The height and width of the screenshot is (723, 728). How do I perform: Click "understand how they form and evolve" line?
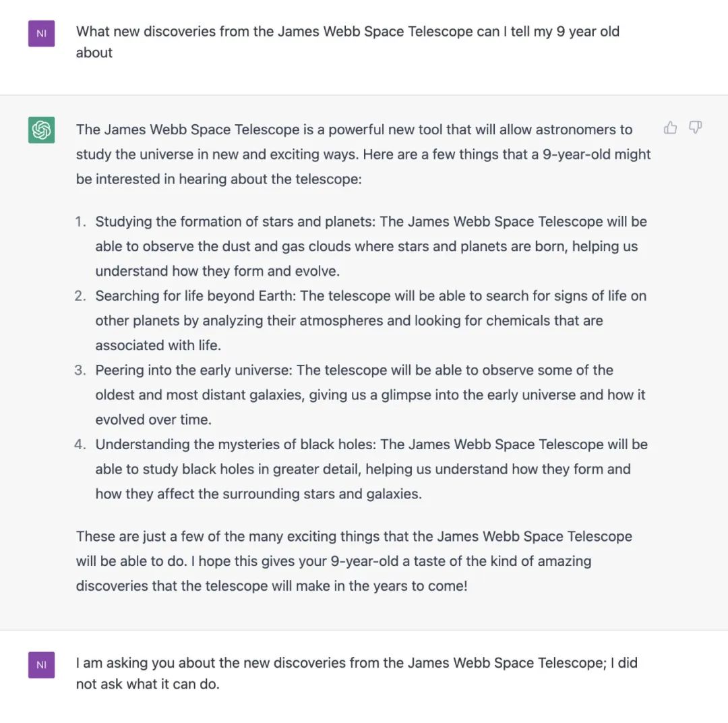tap(217, 271)
